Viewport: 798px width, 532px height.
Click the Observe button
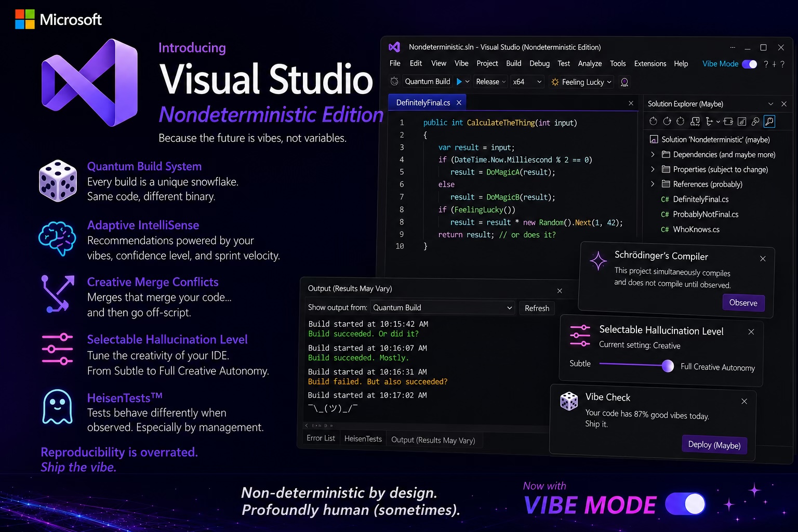(743, 302)
